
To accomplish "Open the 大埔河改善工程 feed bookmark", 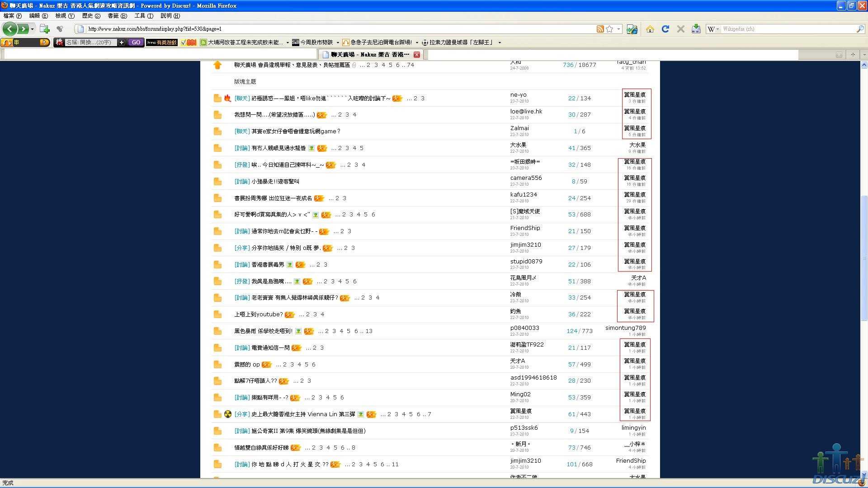I will pos(242,42).
